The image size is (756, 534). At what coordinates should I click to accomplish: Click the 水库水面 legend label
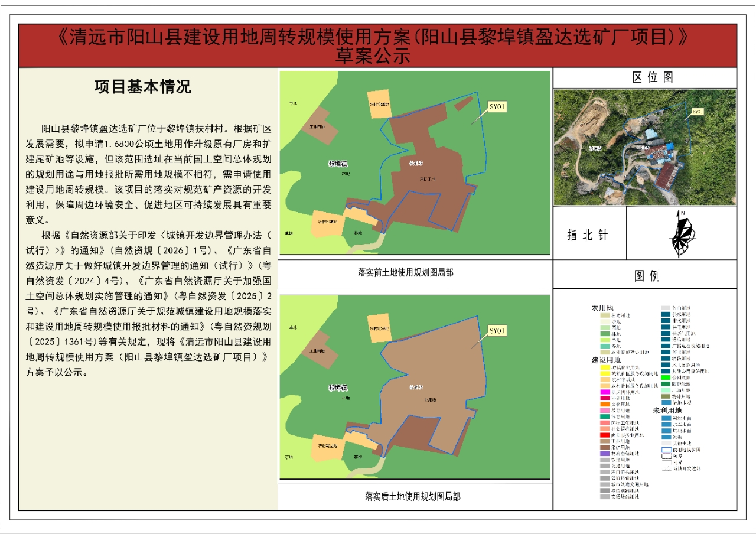coord(682,424)
